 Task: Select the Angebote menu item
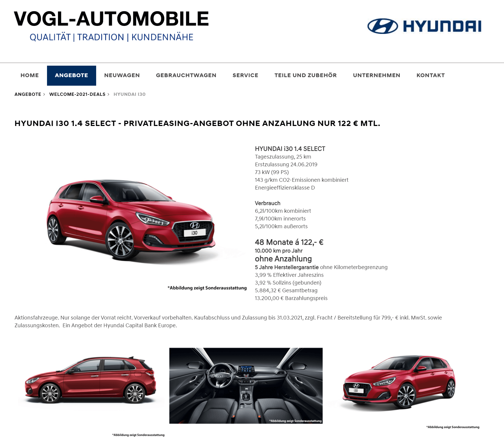click(x=71, y=76)
